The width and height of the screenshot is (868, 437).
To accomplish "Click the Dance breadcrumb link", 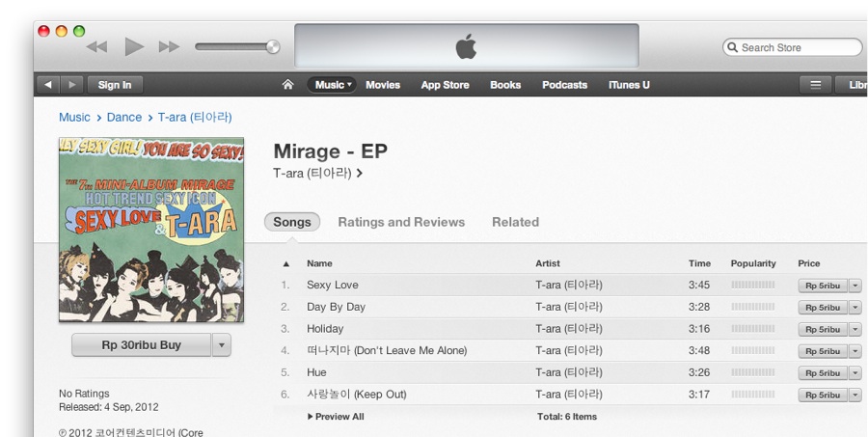I will (x=124, y=118).
